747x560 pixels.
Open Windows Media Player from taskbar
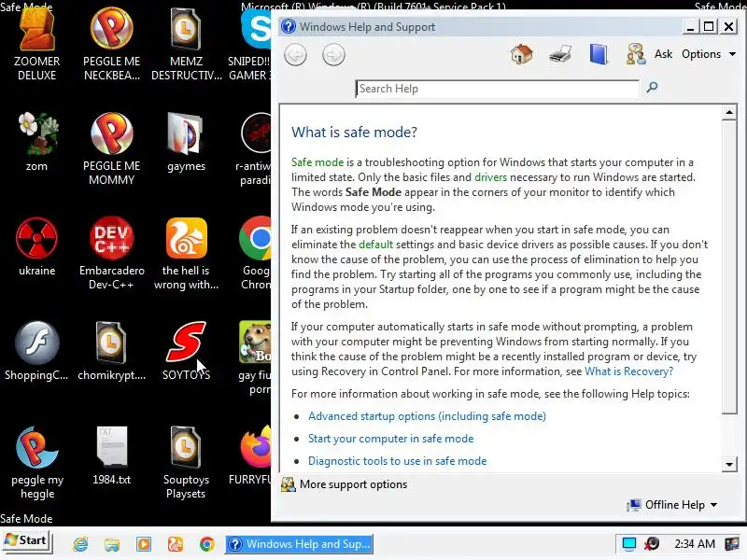144,544
